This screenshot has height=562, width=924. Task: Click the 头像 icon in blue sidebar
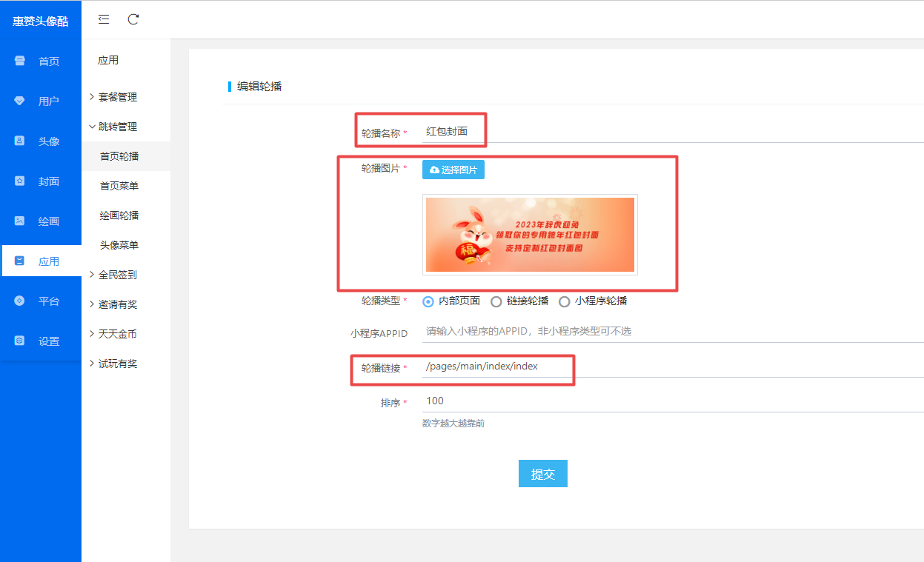pyautogui.click(x=20, y=141)
